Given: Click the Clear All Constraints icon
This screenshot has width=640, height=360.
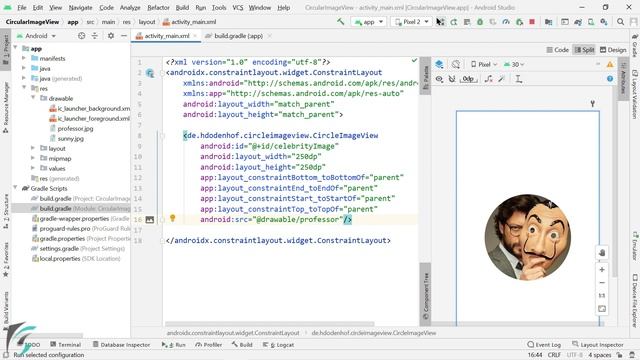Looking at the screenshot, I should tap(489, 79).
